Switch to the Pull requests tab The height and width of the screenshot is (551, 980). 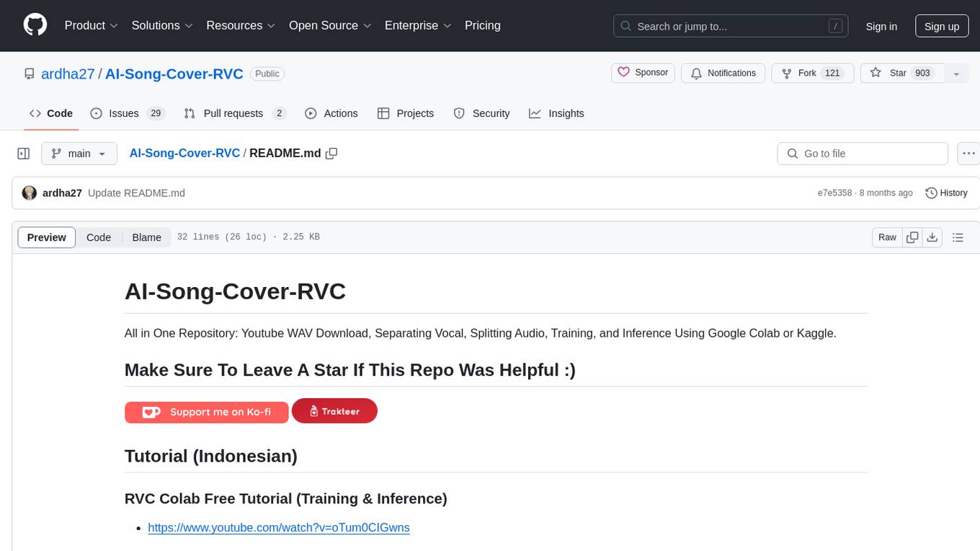click(x=235, y=113)
